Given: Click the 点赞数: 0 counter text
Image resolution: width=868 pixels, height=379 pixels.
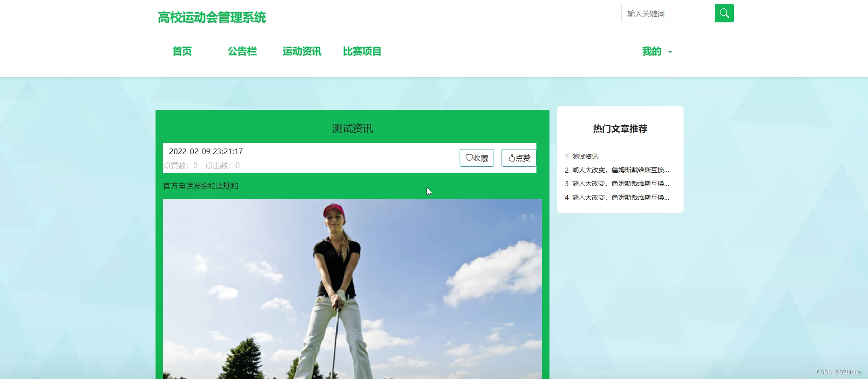Looking at the screenshot, I should click(x=181, y=165).
